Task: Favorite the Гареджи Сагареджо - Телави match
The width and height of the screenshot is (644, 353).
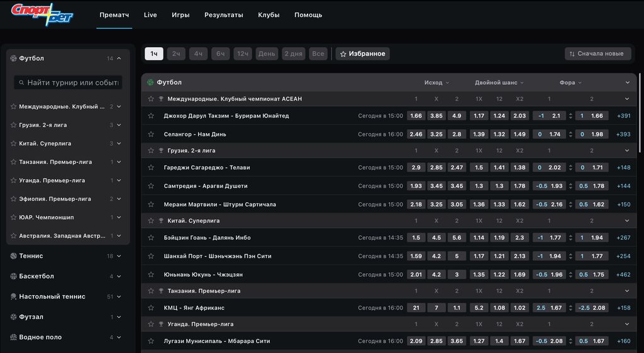Action: (x=151, y=167)
